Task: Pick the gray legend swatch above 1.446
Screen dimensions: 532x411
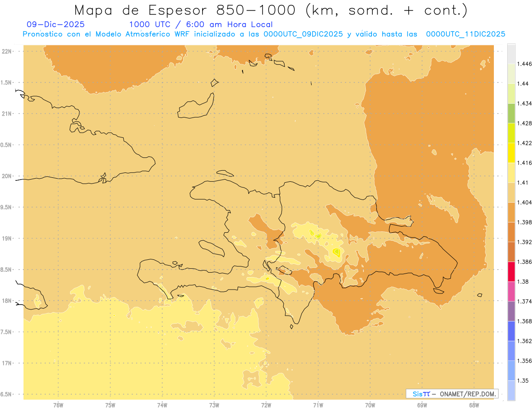Action: click(x=511, y=54)
